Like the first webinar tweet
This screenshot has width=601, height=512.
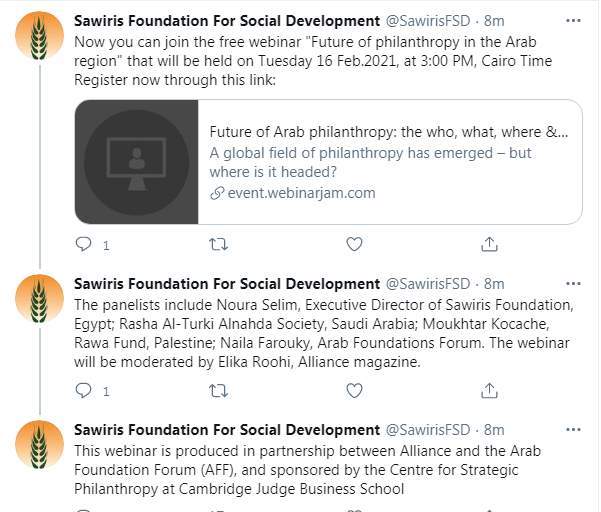pos(353,244)
